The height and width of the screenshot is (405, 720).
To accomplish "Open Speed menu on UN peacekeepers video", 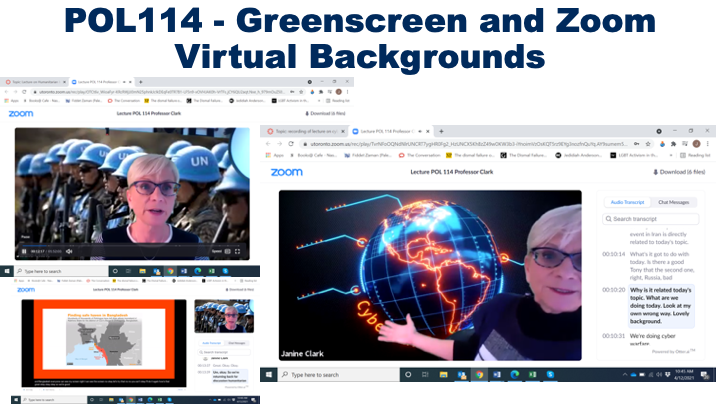I will tap(217, 251).
